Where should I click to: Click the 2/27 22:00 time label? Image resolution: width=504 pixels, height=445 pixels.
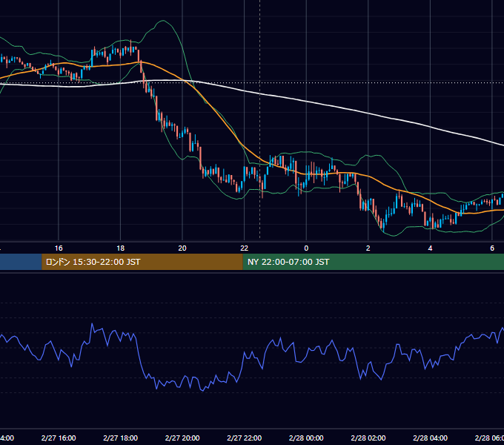[x=245, y=438]
